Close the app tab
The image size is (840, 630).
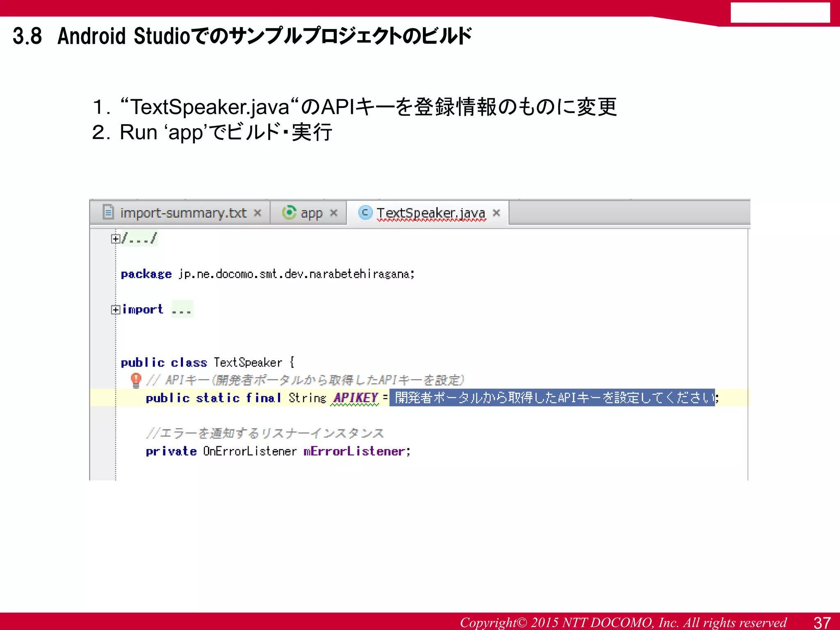pyautogui.click(x=334, y=213)
